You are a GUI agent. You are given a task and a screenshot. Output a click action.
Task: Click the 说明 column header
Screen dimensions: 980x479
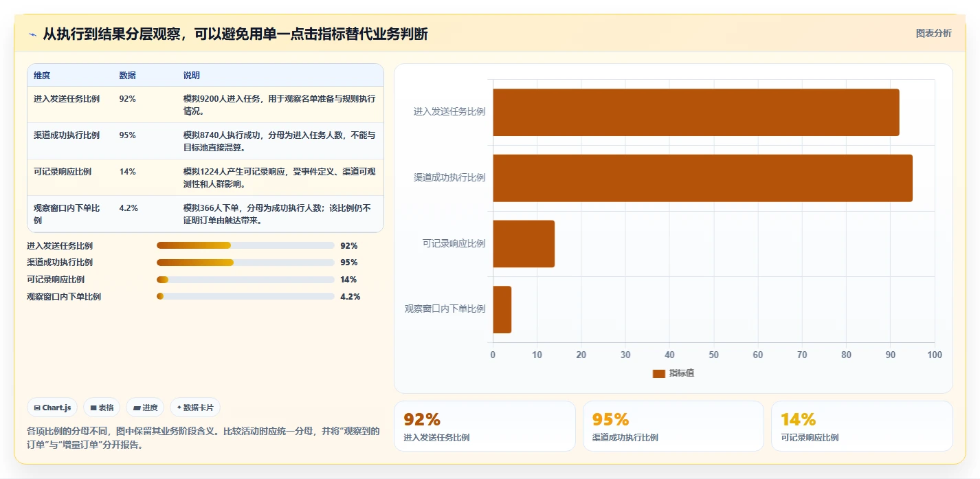click(192, 76)
